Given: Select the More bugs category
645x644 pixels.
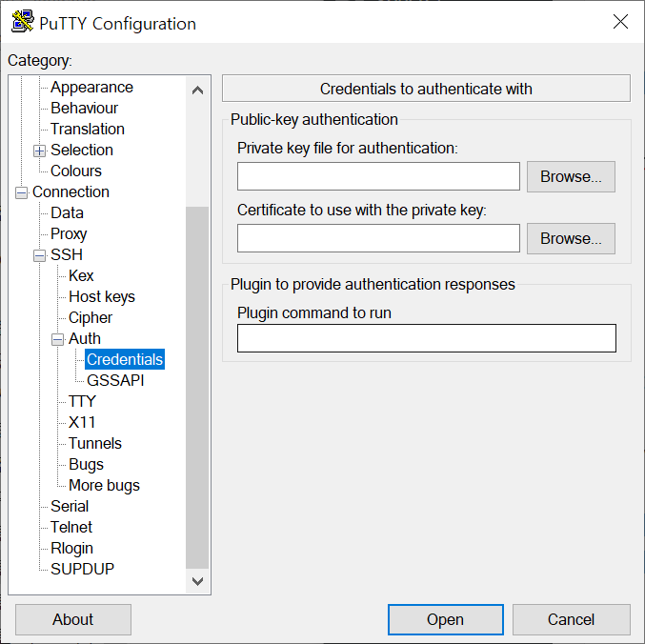Looking at the screenshot, I should (104, 486).
